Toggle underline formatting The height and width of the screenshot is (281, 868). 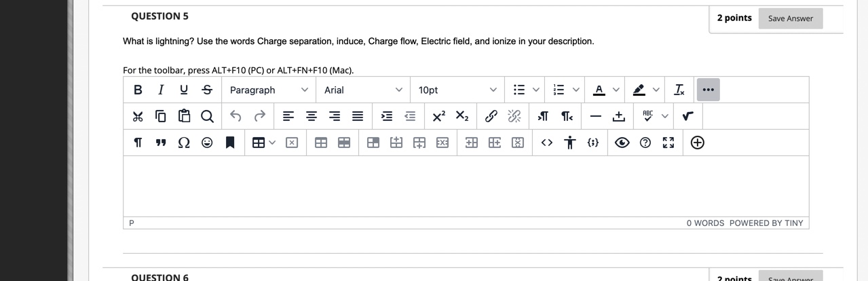click(x=183, y=90)
